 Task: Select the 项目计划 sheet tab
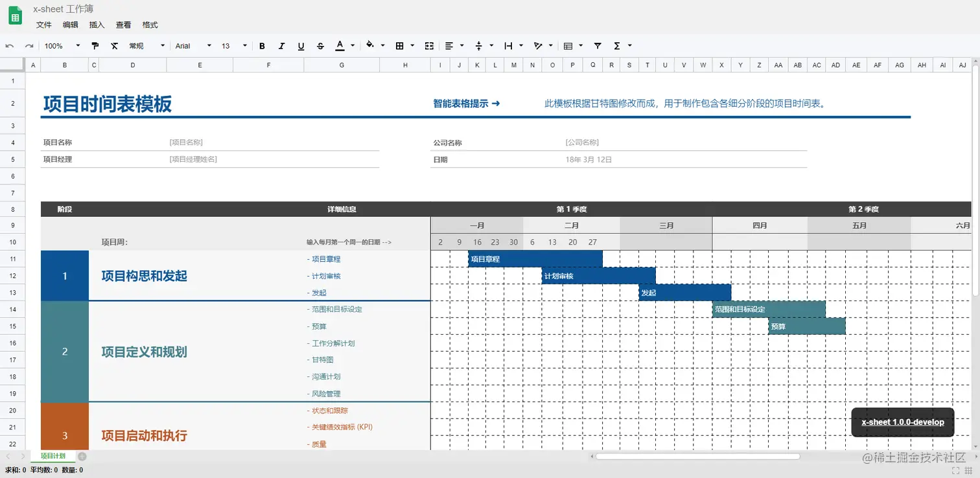pos(53,455)
